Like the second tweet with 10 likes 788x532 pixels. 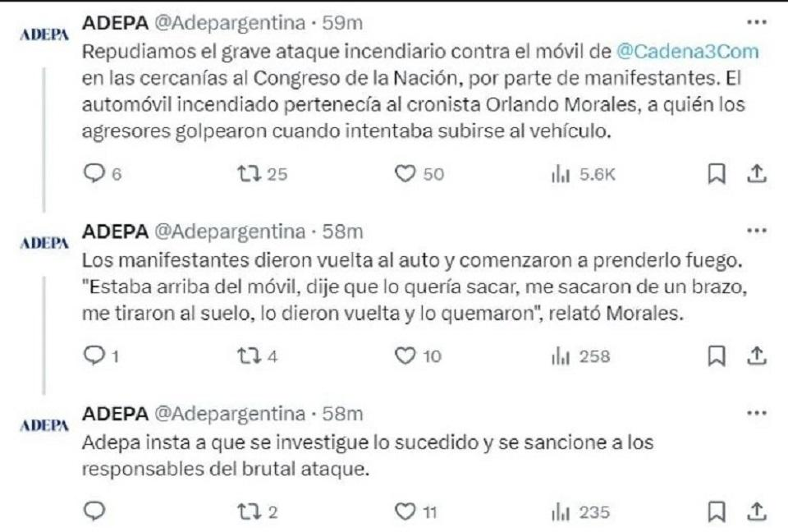coord(404,355)
